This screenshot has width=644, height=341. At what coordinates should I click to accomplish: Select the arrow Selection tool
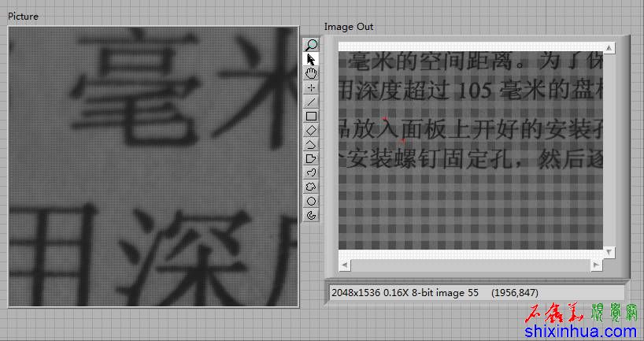pos(312,59)
